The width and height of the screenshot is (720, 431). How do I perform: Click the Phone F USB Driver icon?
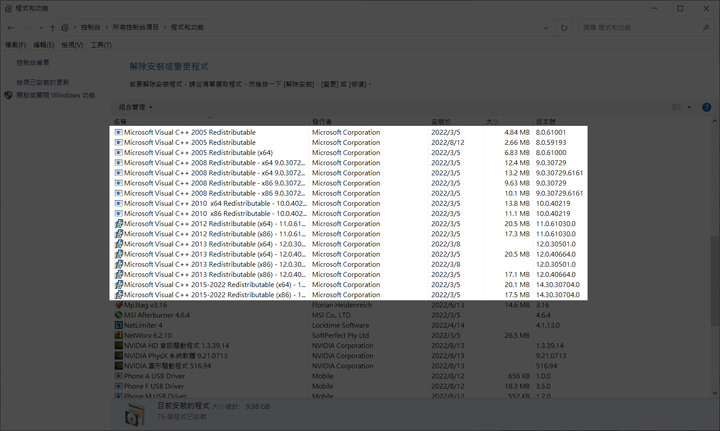point(118,386)
